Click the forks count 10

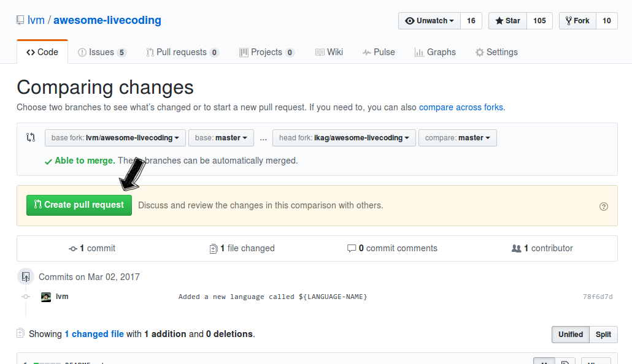(x=607, y=21)
